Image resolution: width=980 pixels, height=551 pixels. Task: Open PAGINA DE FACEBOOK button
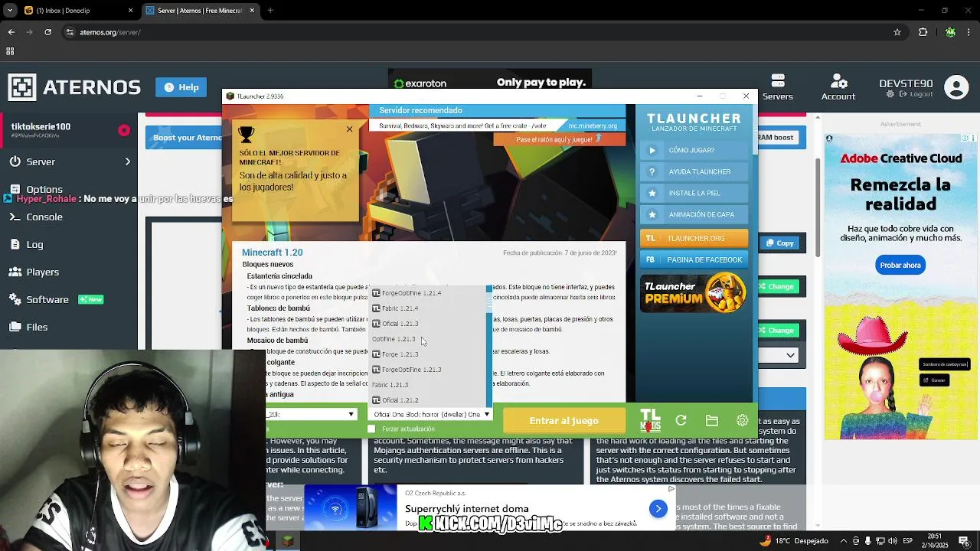click(x=694, y=259)
